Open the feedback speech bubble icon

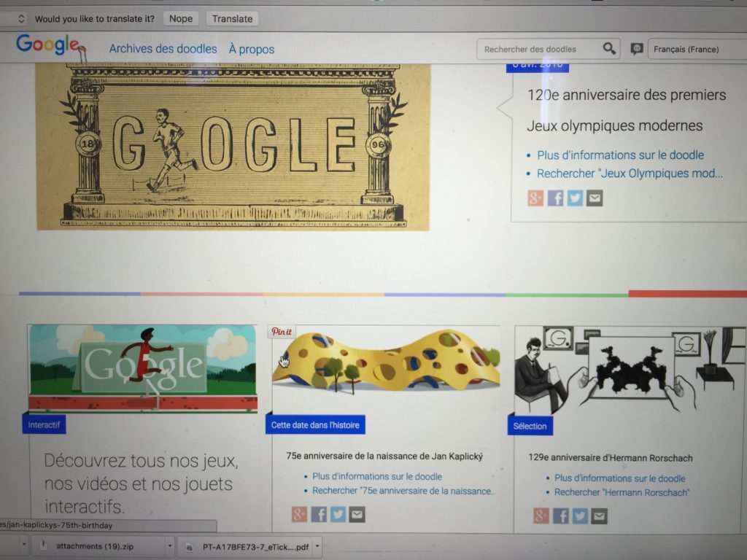coord(636,49)
